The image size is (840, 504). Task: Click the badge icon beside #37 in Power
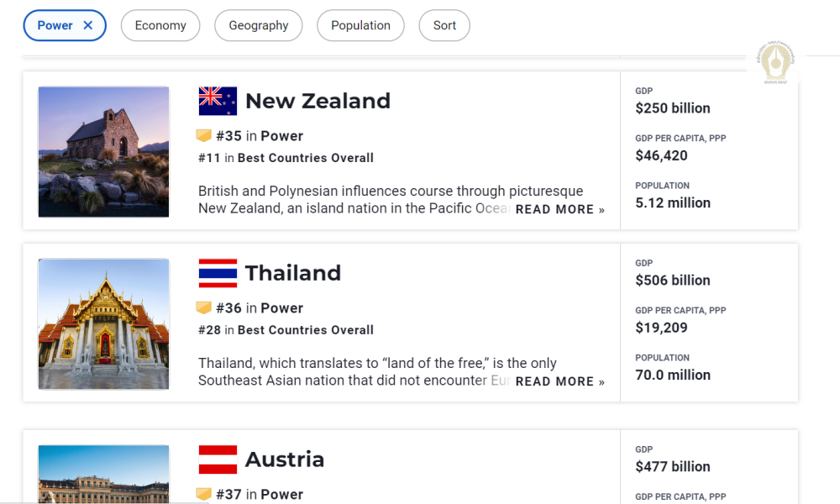204,494
